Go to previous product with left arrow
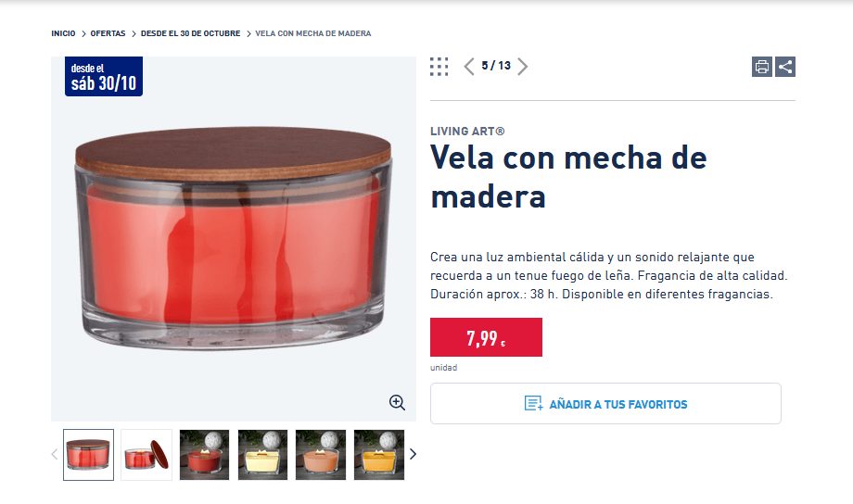This screenshot has height=504, width=853. pos(469,67)
